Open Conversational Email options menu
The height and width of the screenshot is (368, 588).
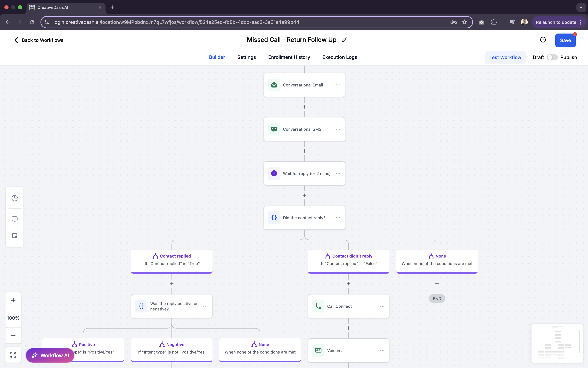338,85
